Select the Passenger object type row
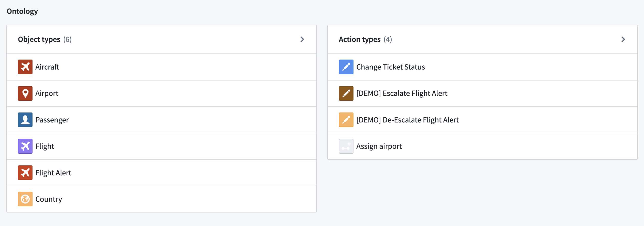The height and width of the screenshot is (226, 644). [x=162, y=120]
